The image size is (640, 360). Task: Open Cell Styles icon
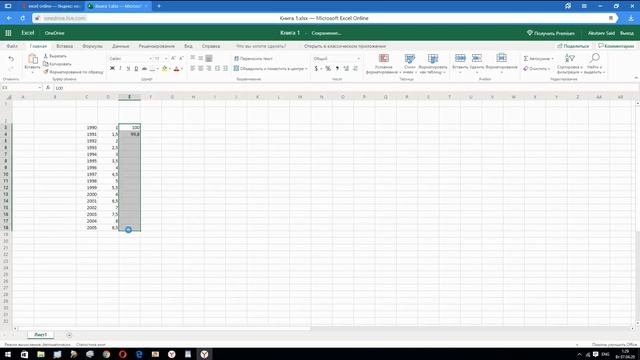pos(409,58)
